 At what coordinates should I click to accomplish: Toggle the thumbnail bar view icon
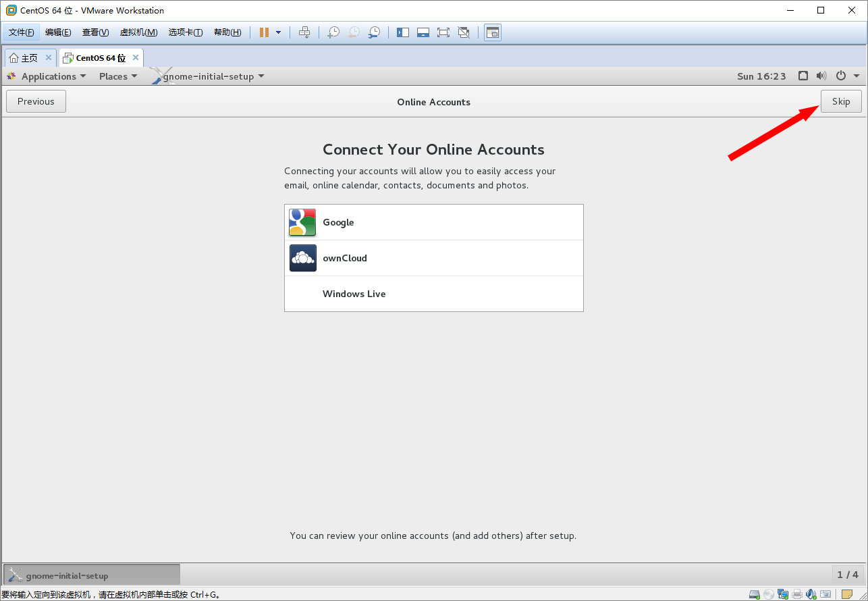[423, 32]
